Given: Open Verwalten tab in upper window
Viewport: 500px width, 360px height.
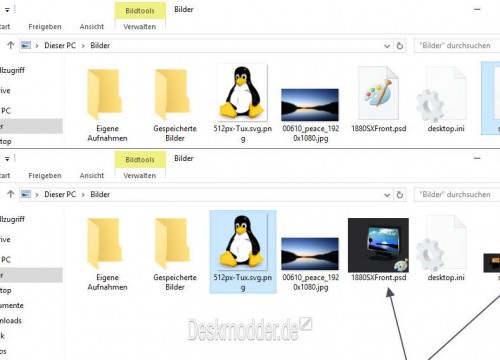Looking at the screenshot, I should 140,27.
